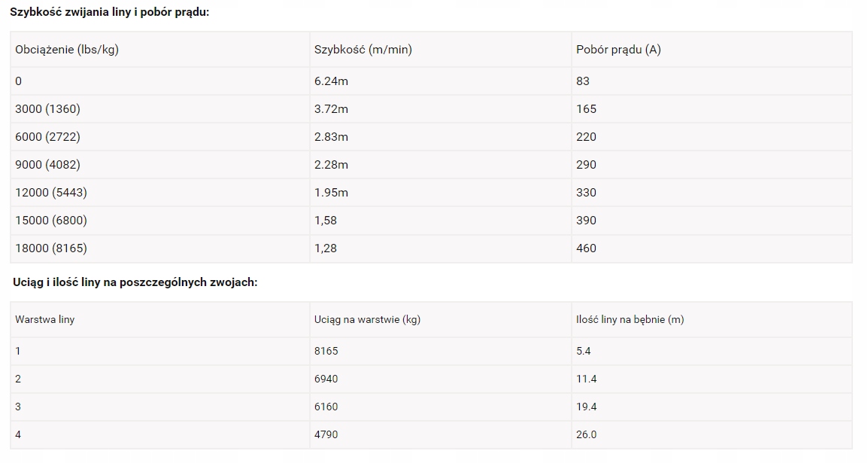Viewport: 868px width, 463px height.
Task: Click the current draw value "460"
Action: click(586, 248)
